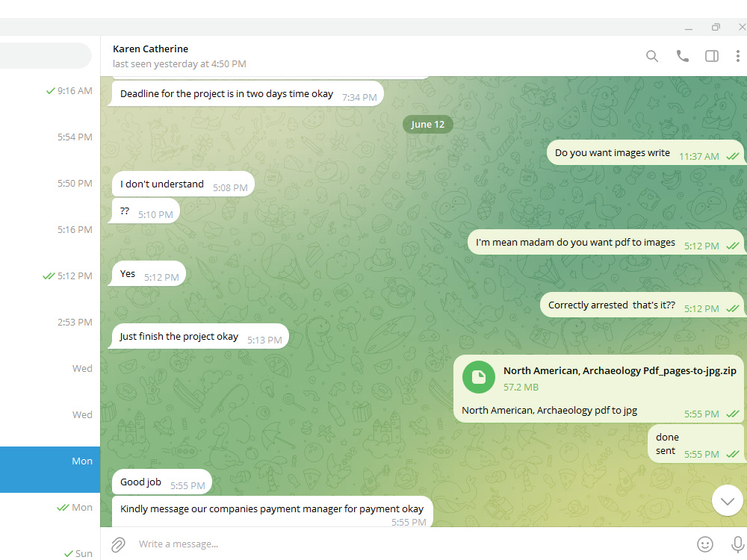Viewport: 747px width, 560px height.
Task: Download the North American Archaeology zip file icon
Action: [x=479, y=377]
